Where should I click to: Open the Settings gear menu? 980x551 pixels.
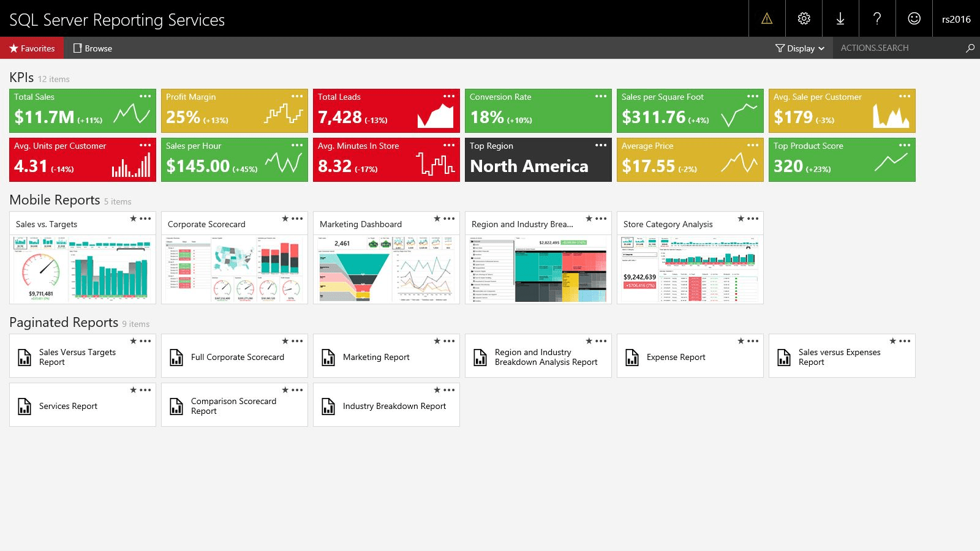pos(803,18)
